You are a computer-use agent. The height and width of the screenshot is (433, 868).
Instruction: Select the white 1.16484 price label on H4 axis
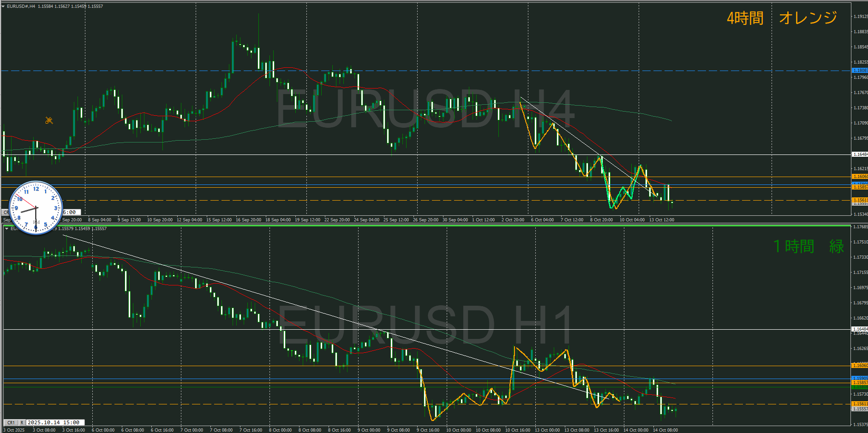click(860, 154)
